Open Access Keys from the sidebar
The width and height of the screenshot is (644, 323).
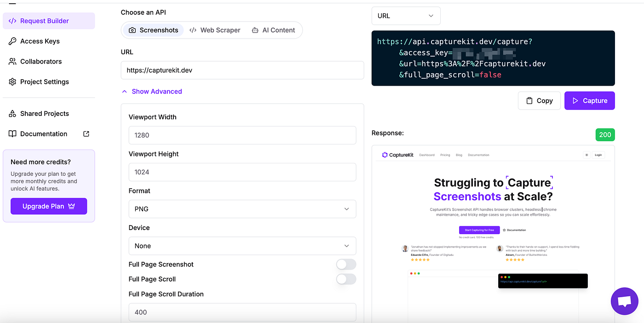[x=40, y=41]
